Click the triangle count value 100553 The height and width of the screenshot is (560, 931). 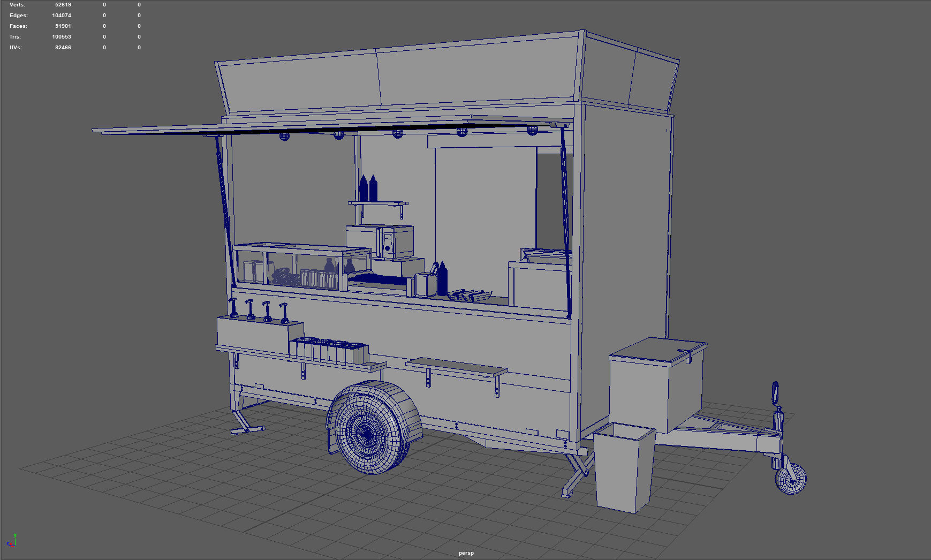pos(62,36)
